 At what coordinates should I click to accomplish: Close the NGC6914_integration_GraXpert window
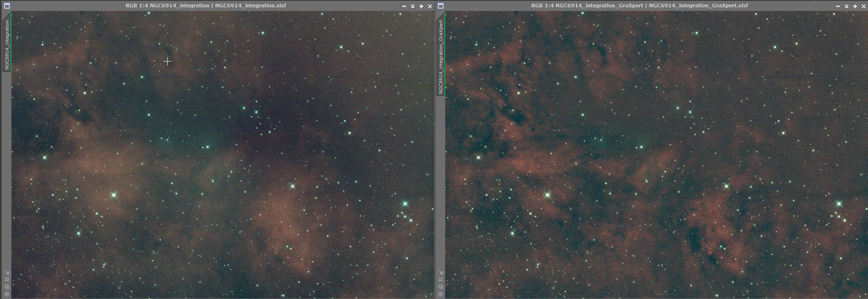pos(864,6)
